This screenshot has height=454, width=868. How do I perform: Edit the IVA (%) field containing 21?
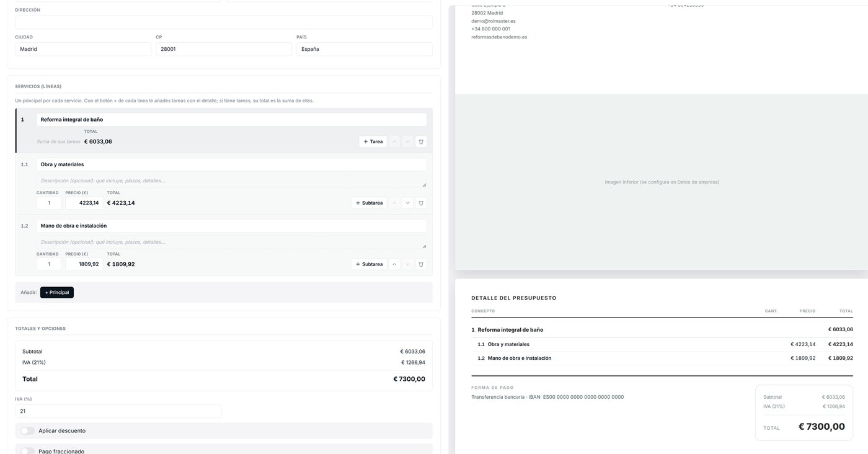(x=118, y=411)
